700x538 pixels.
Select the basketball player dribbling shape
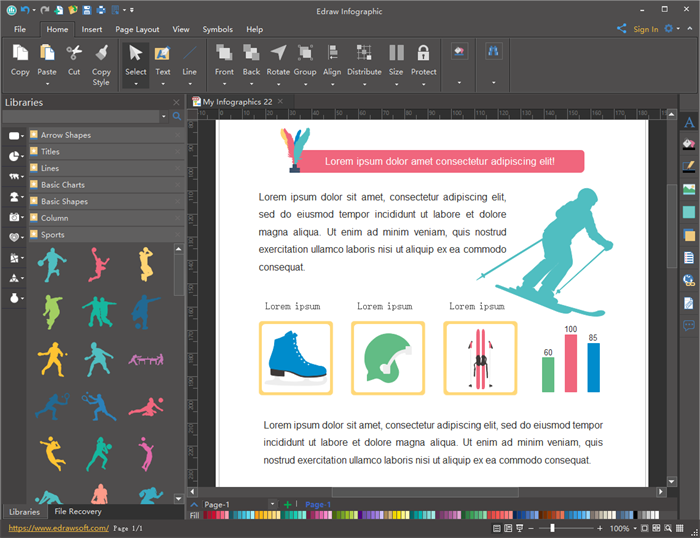click(52, 264)
